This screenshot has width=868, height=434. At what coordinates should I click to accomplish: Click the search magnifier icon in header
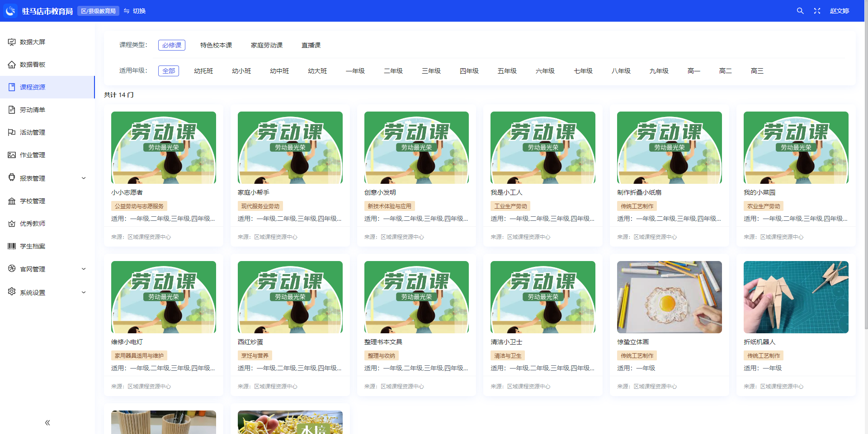click(x=800, y=11)
